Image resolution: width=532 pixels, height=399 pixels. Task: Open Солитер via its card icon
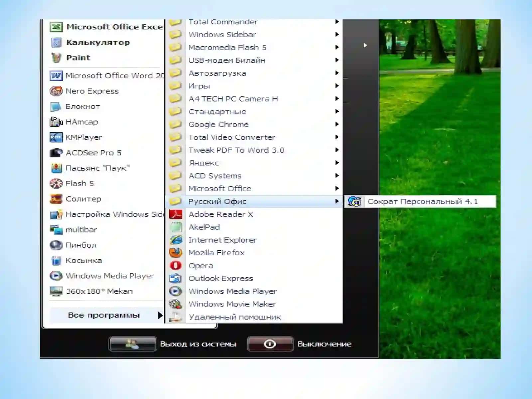[x=56, y=199]
